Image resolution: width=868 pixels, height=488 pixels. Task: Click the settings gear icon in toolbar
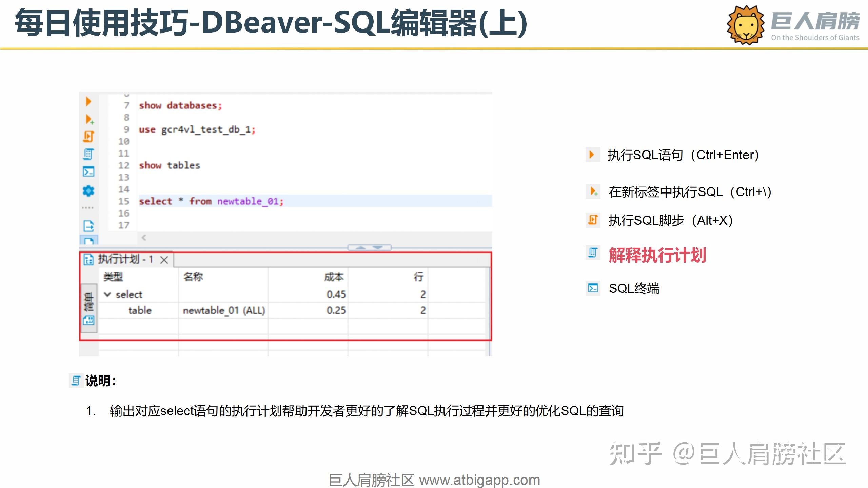88,191
